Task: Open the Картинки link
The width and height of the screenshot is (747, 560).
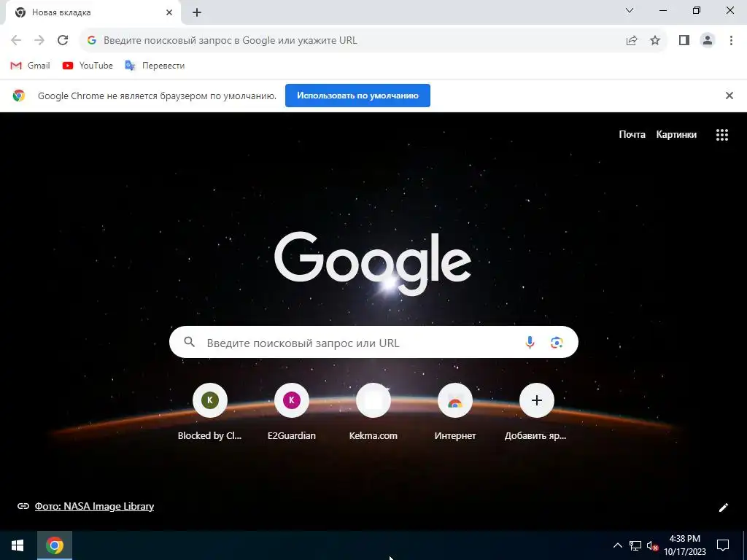Action: tap(676, 135)
